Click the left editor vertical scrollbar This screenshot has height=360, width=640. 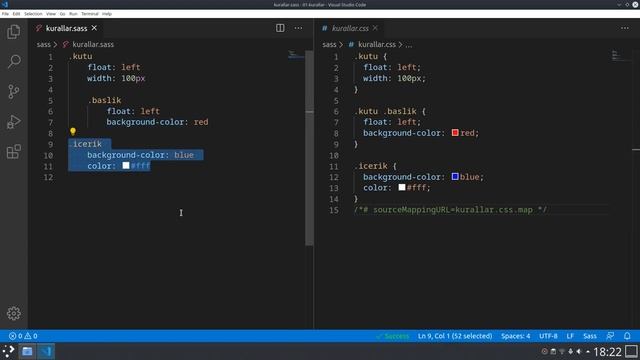coord(309,148)
